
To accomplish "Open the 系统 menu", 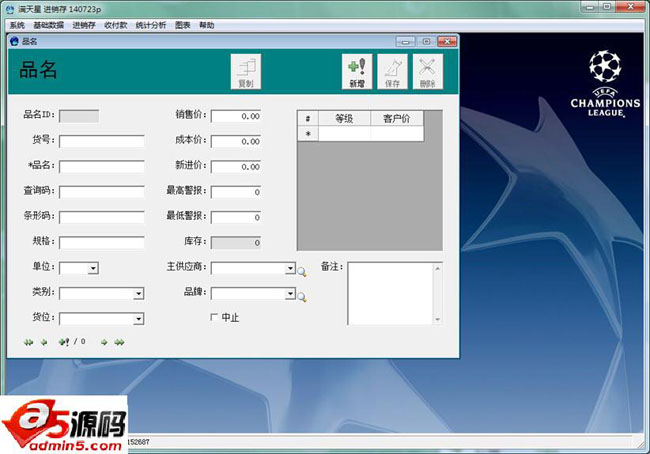I will tap(17, 25).
